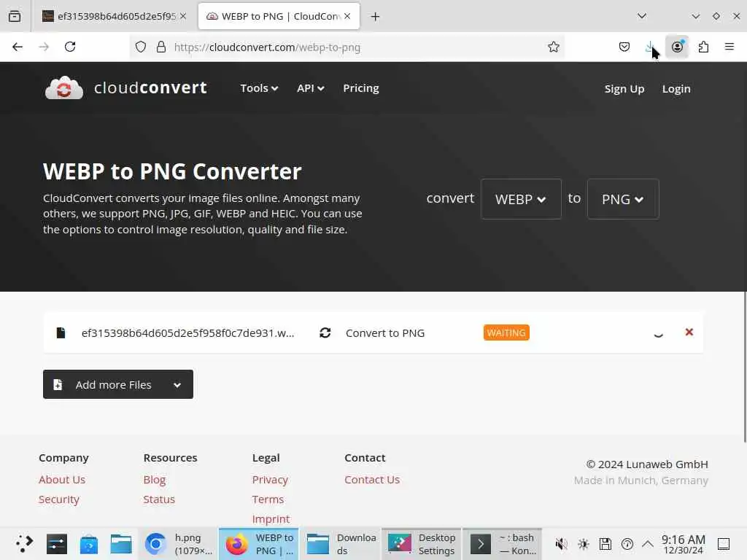Remove the queued webp file with red X
Viewport: 747px width, 560px height.
pyautogui.click(x=689, y=332)
